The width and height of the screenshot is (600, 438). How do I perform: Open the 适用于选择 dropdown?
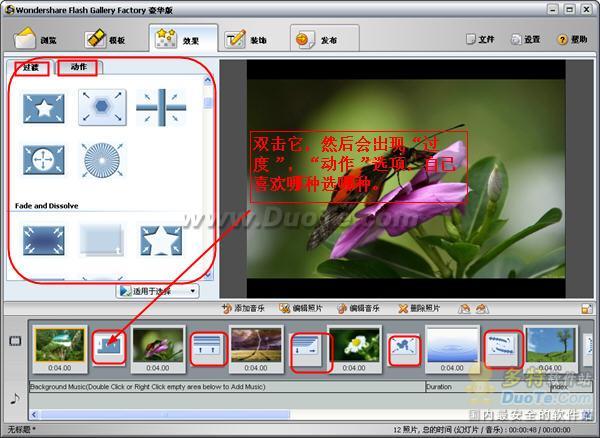(x=158, y=291)
